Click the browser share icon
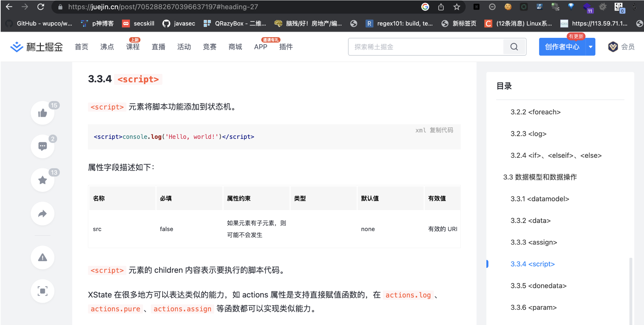 441,7
